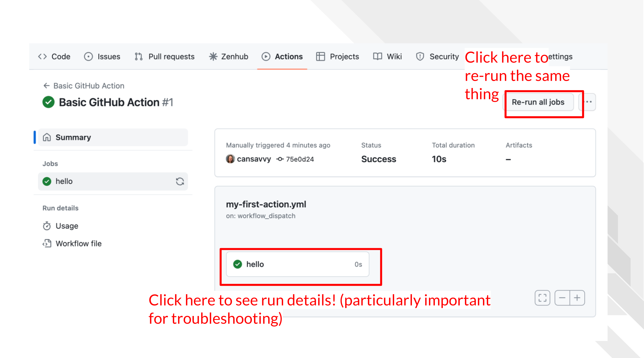
Task: Open the Wiki tab
Action: 387,56
